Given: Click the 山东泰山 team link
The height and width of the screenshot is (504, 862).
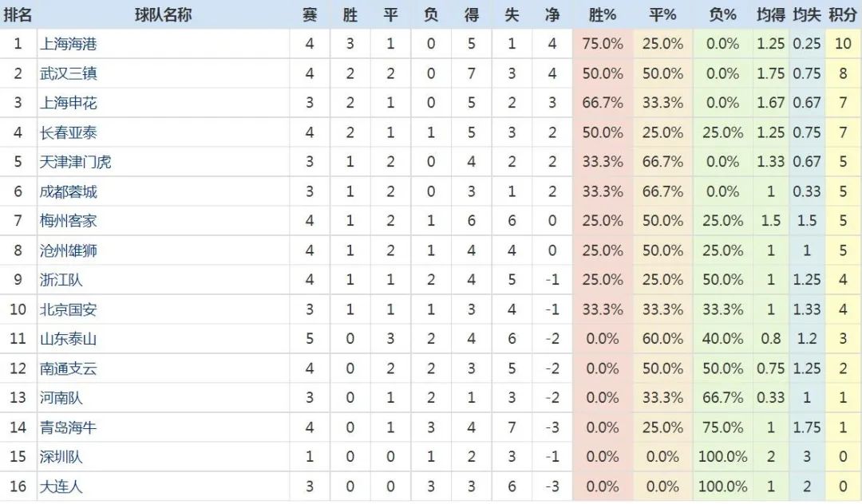Looking at the screenshot, I should pyautogui.click(x=69, y=339).
